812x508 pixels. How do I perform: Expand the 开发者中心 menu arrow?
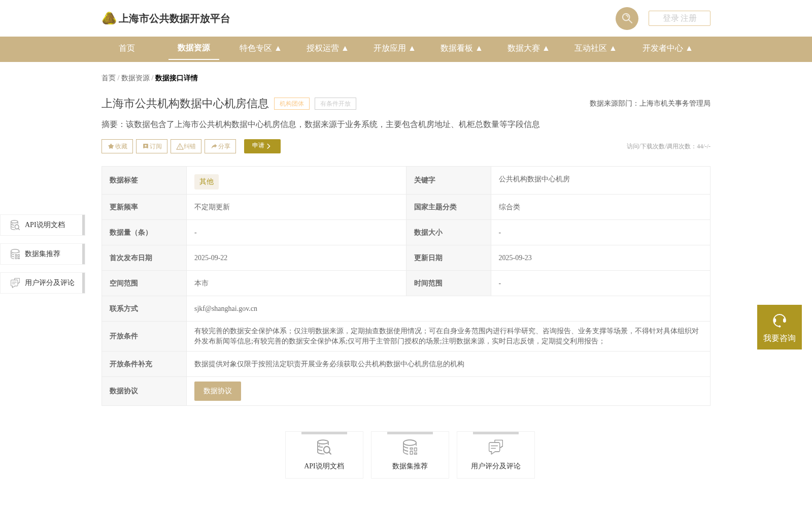[x=689, y=48]
